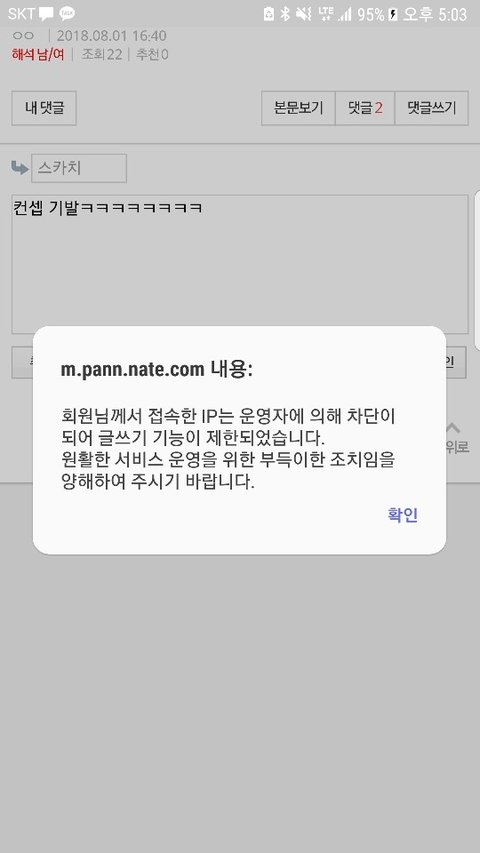Click the 위로 scroll-to-top arrow

[454, 438]
